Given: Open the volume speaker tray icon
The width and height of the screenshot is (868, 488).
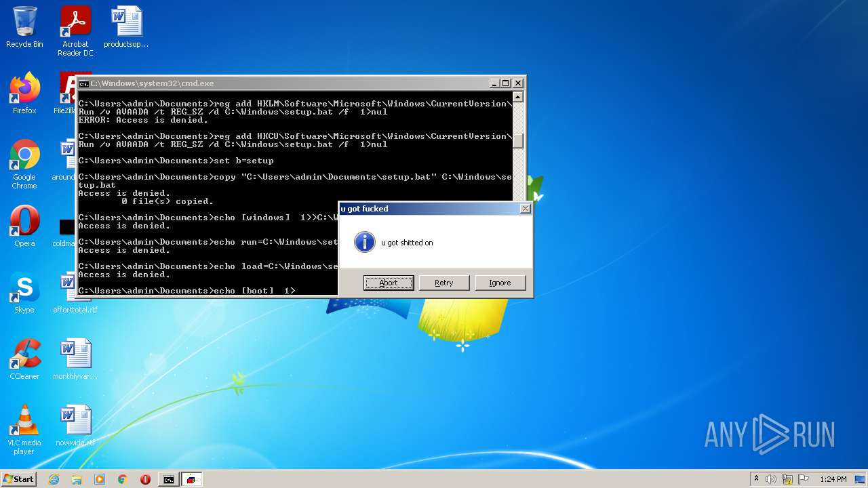Looking at the screenshot, I should [771, 479].
